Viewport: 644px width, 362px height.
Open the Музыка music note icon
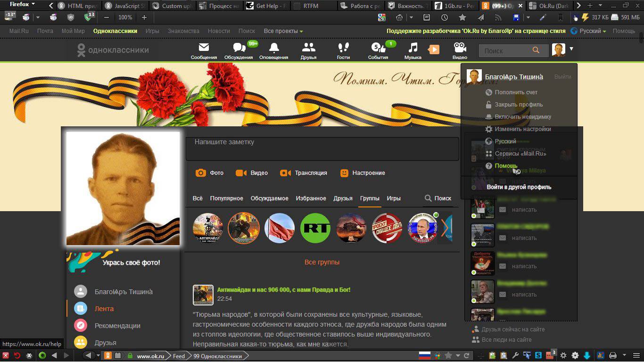click(413, 48)
